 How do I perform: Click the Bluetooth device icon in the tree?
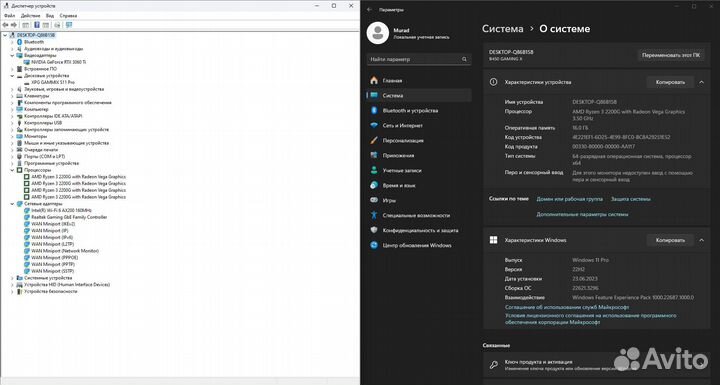(x=19, y=42)
